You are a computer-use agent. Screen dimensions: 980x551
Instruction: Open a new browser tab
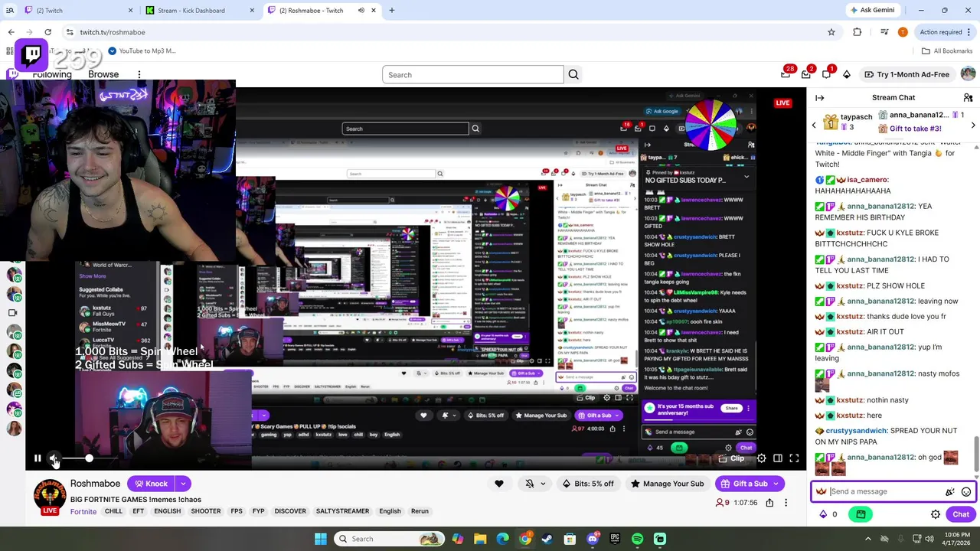point(392,11)
